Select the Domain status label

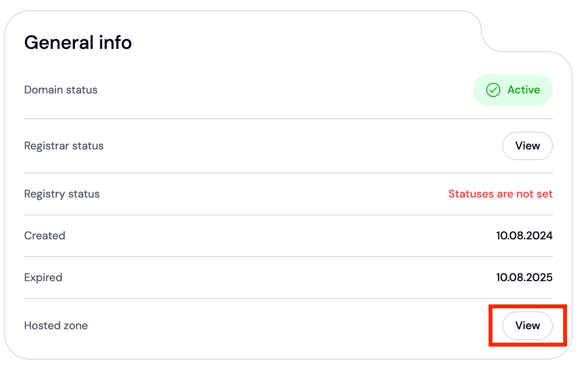point(61,90)
